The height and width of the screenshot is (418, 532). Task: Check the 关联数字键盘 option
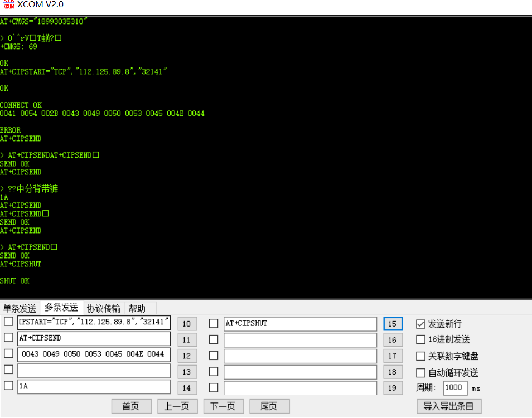click(x=420, y=356)
